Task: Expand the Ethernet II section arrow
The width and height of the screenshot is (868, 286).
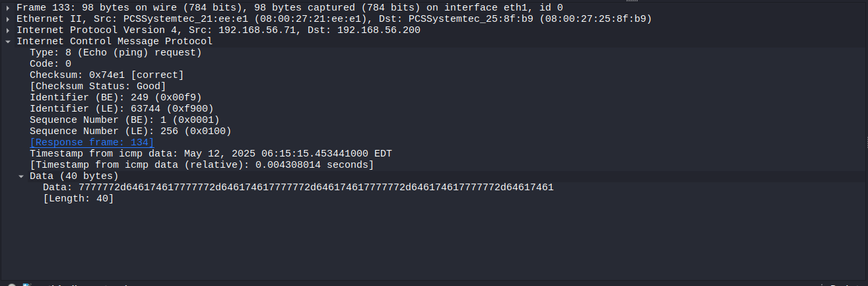Action: pos(7,18)
